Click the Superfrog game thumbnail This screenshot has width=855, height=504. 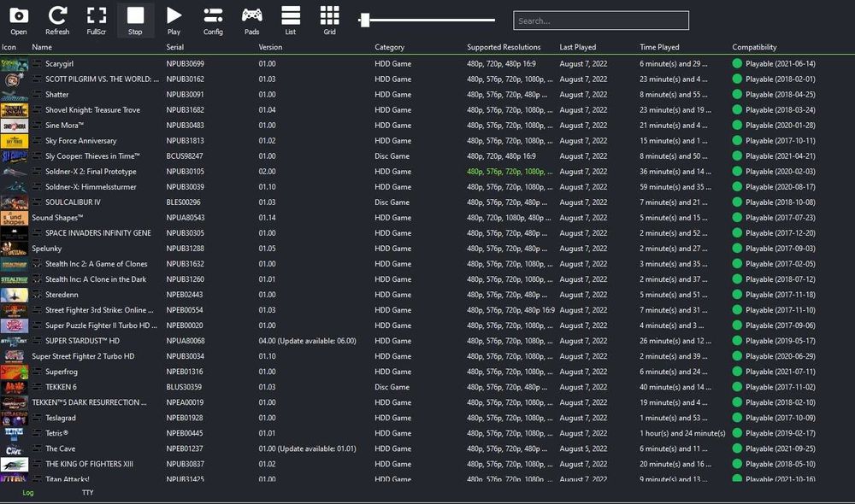(x=15, y=372)
